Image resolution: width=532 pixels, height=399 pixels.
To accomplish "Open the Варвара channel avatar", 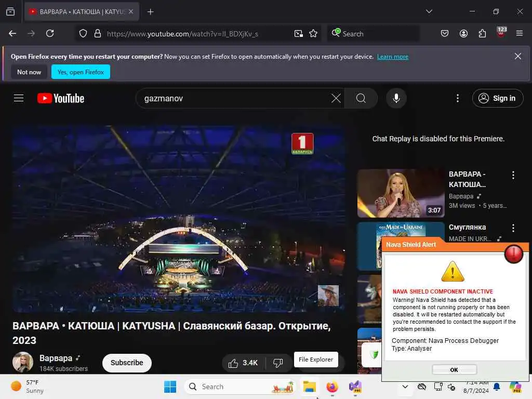I will click(23, 362).
